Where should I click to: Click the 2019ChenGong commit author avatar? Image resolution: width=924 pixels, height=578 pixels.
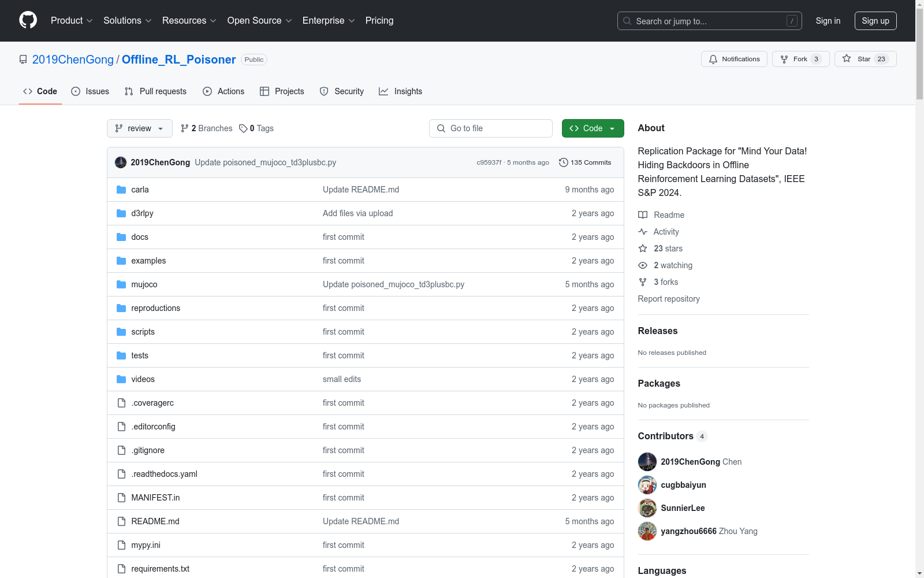pos(121,162)
